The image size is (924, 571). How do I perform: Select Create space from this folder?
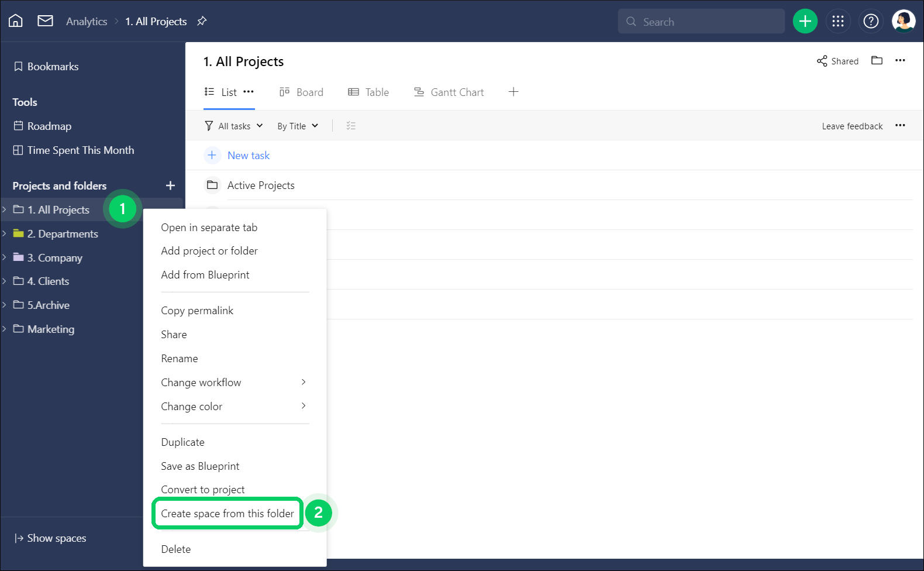coord(227,514)
